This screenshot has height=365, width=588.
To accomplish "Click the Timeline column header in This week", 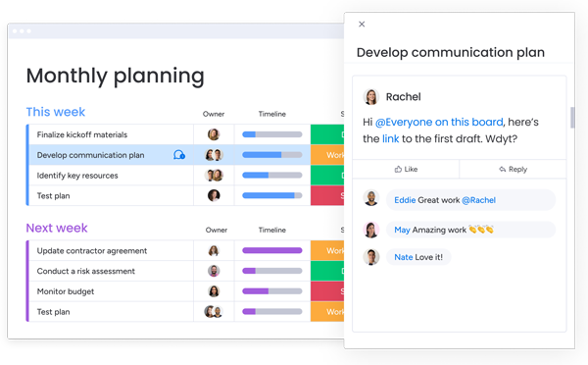I will click(271, 114).
